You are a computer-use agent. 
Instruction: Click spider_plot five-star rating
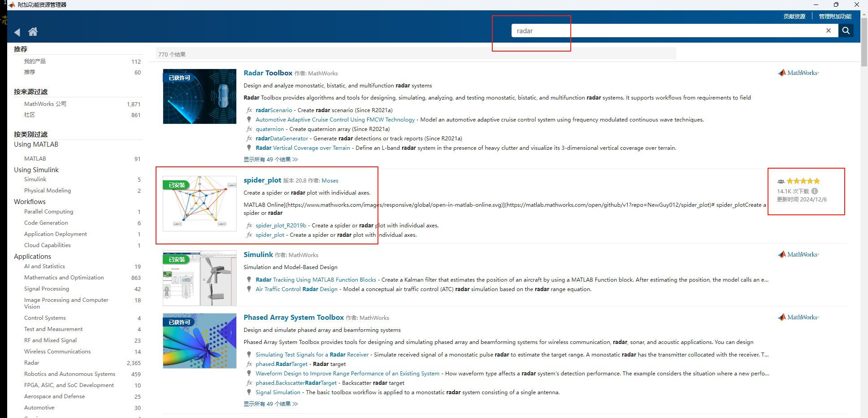[x=803, y=181]
